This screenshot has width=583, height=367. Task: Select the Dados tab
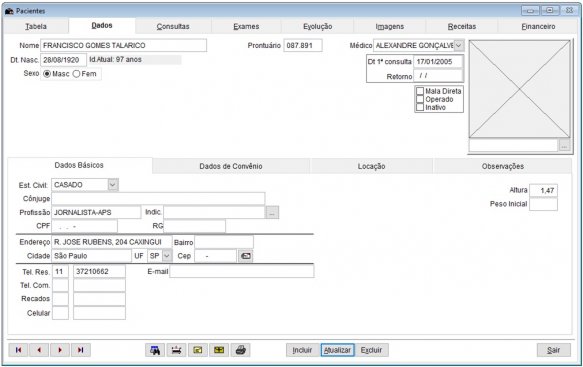(102, 25)
